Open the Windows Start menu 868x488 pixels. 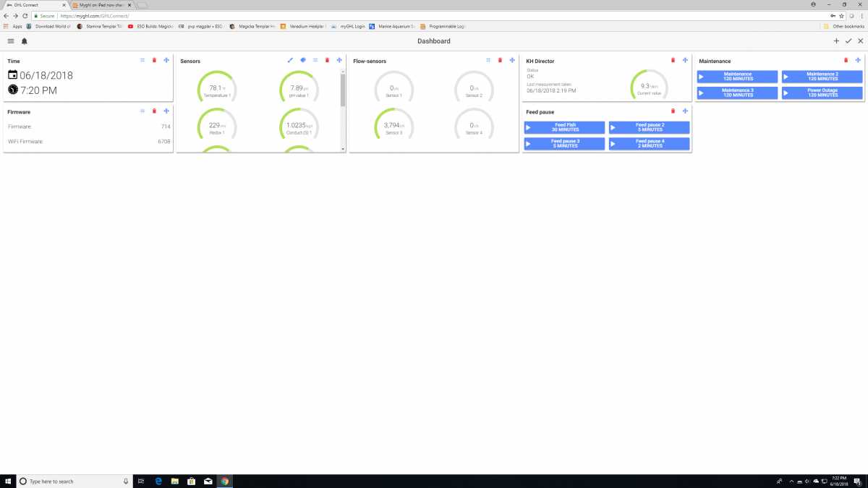click(x=7, y=481)
